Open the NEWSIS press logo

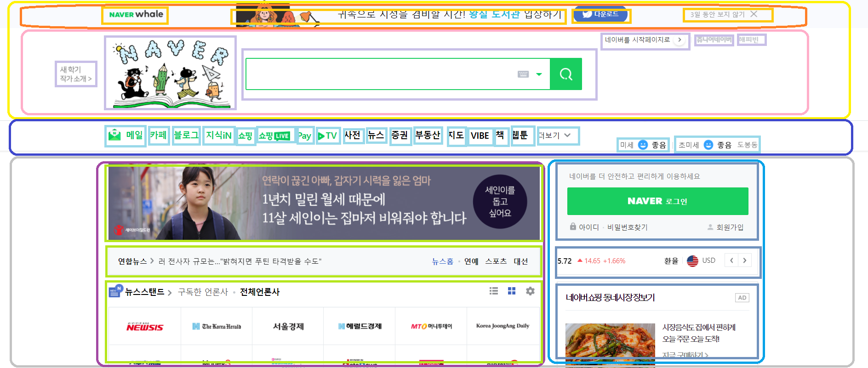click(x=145, y=326)
